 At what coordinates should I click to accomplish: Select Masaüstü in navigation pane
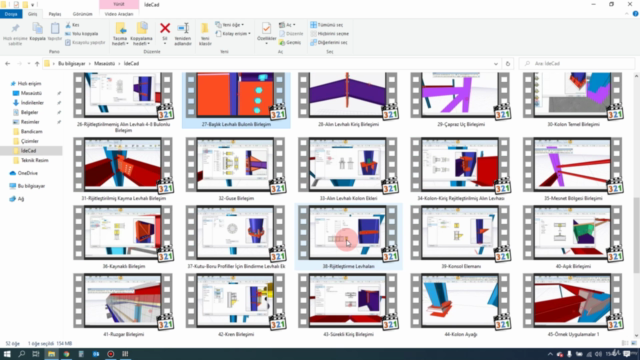coord(31,93)
